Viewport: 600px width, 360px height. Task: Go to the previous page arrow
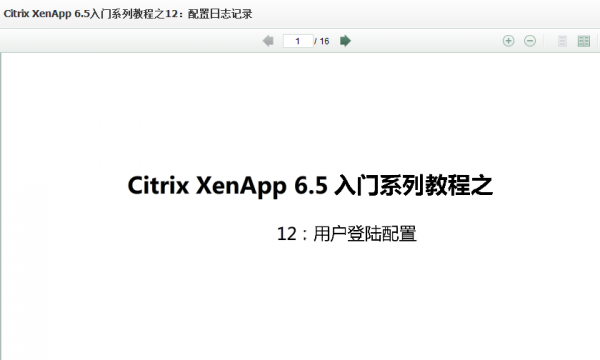[268, 41]
